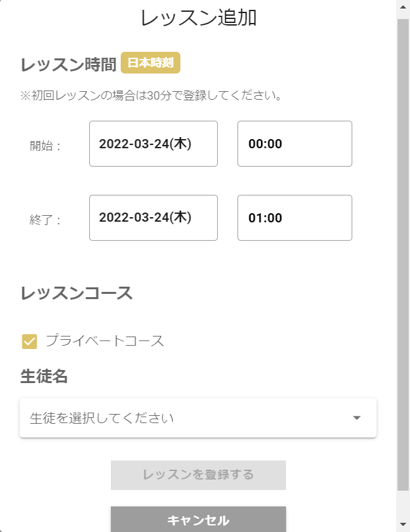Click the scrollbar up arrow
410x532 pixels.
(x=403, y=7)
